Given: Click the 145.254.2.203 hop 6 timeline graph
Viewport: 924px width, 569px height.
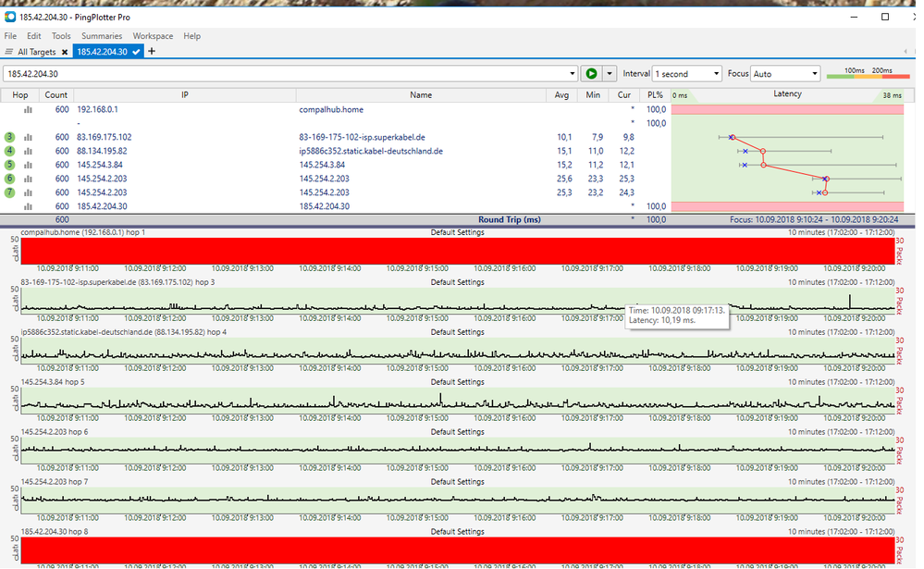Looking at the screenshot, I should pos(458,451).
